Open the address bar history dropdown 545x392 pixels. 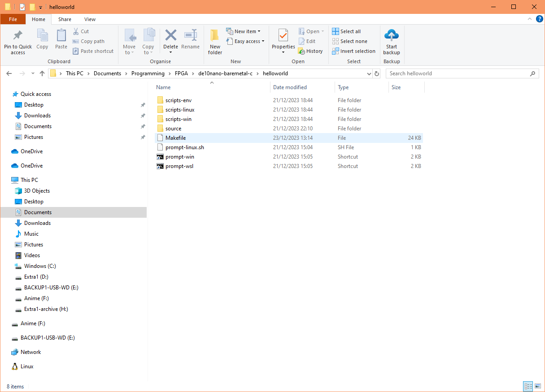click(x=369, y=73)
